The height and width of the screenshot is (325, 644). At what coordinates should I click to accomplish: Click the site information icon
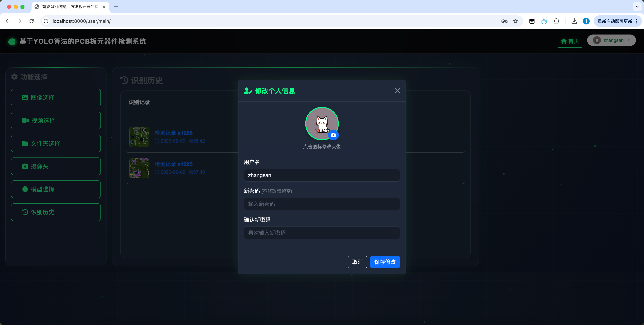click(x=46, y=21)
